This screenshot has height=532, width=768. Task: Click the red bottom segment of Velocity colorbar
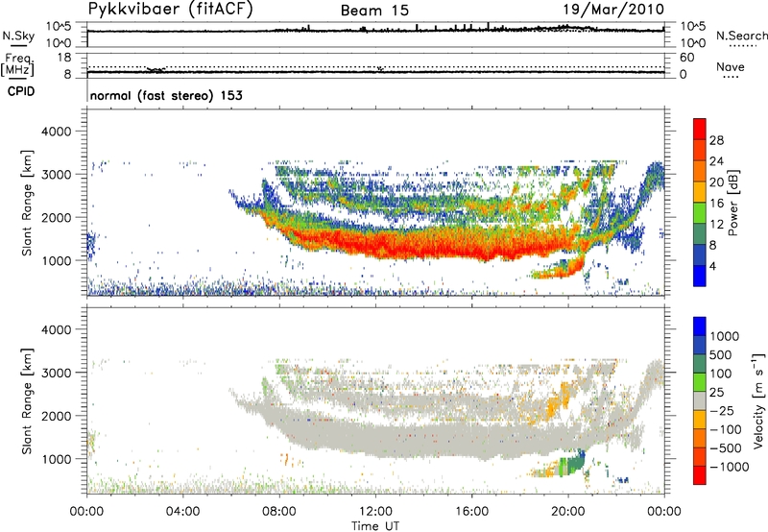click(x=700, y=475)
